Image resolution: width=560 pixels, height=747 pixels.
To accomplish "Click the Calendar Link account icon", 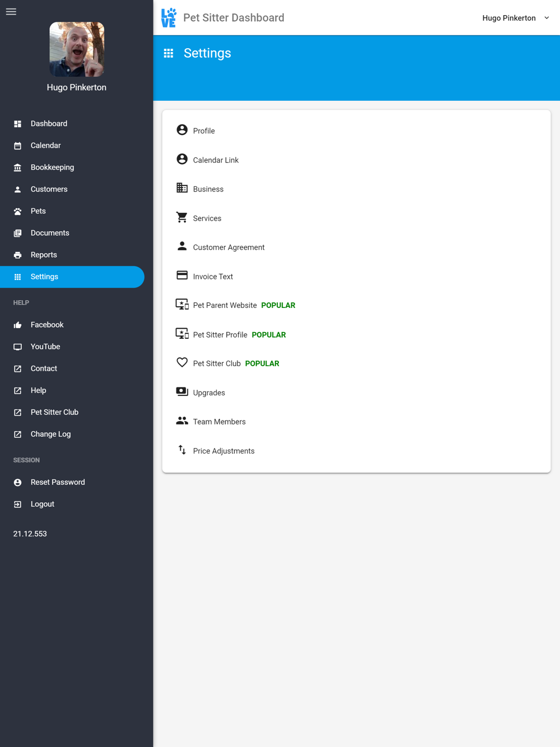I will pyautogui.click(x=182, y=159).
